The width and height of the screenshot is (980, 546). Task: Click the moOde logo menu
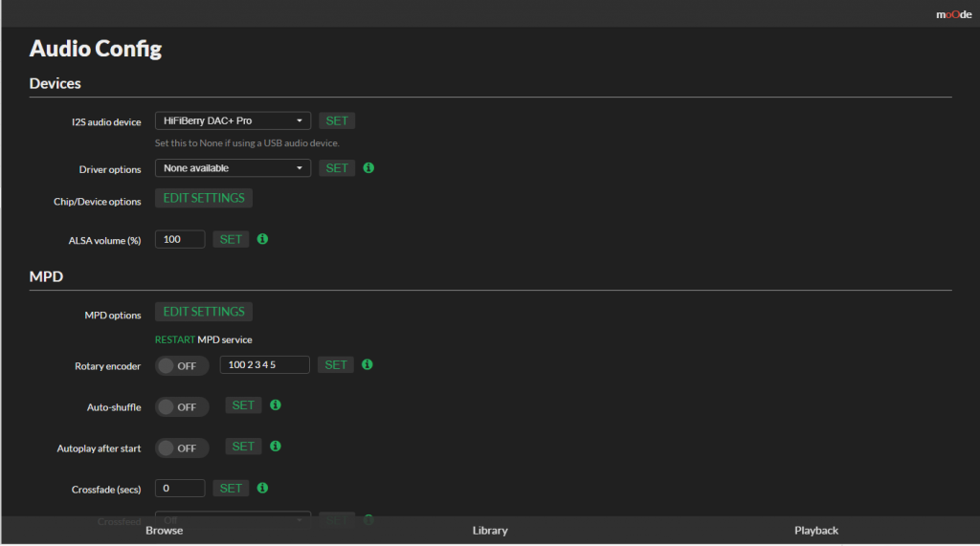point(953,14)
